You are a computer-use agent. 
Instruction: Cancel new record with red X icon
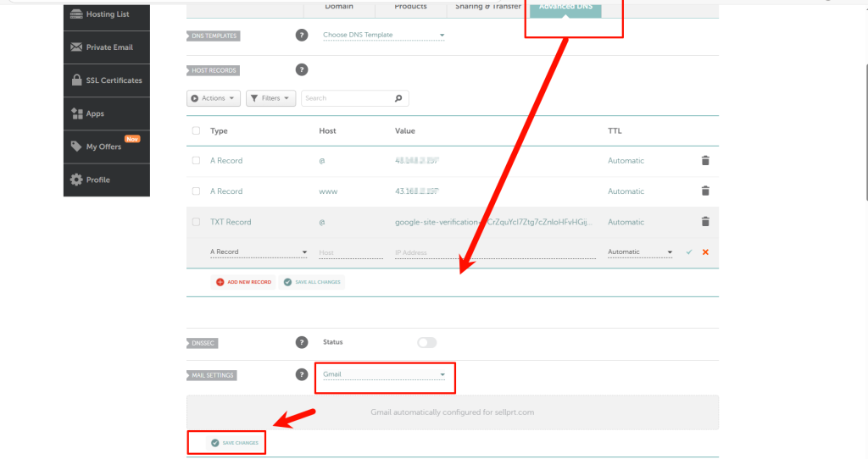[x=705, y=252]
